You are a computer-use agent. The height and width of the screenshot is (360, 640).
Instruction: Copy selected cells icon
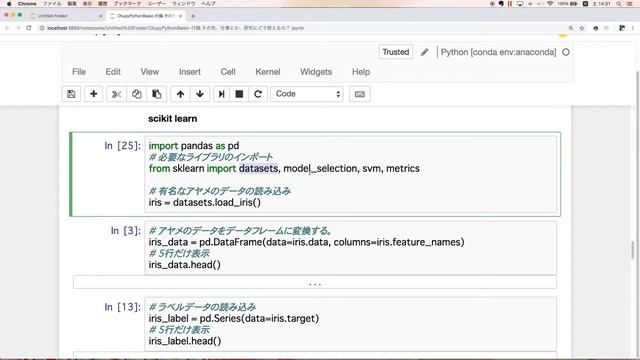coord(136,94)
